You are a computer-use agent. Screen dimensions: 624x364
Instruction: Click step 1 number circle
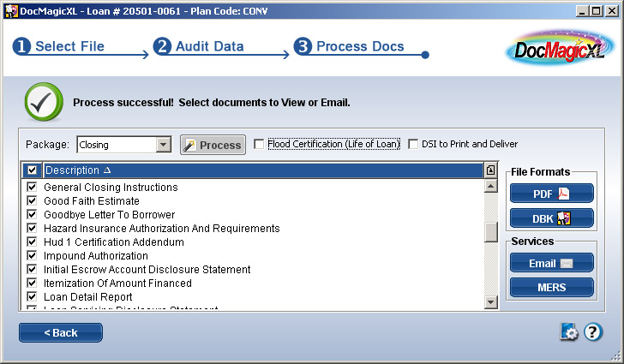click(21, 46)
